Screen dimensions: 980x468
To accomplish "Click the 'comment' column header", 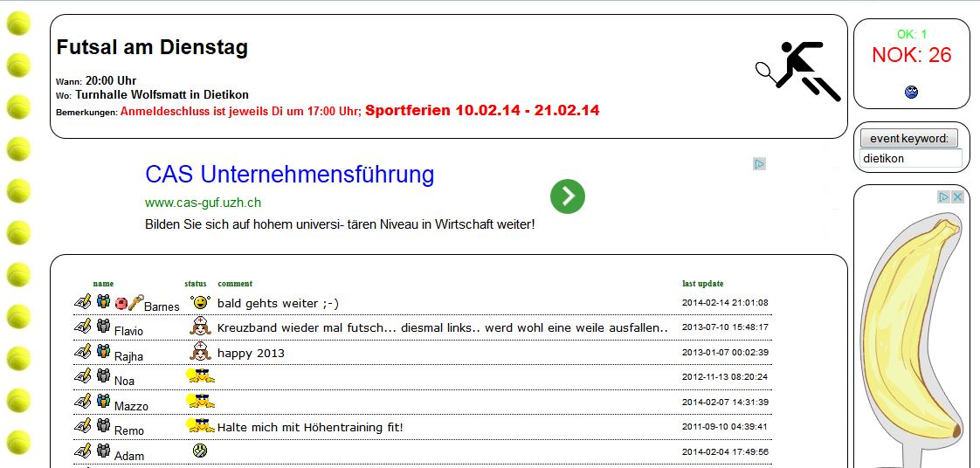I will tap(235, 284).
